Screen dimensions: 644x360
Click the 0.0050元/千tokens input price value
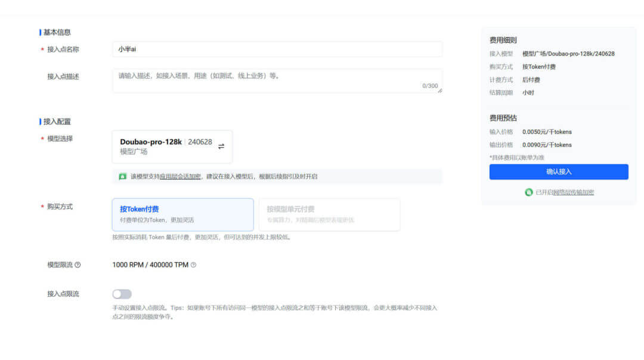click(547, 131)
